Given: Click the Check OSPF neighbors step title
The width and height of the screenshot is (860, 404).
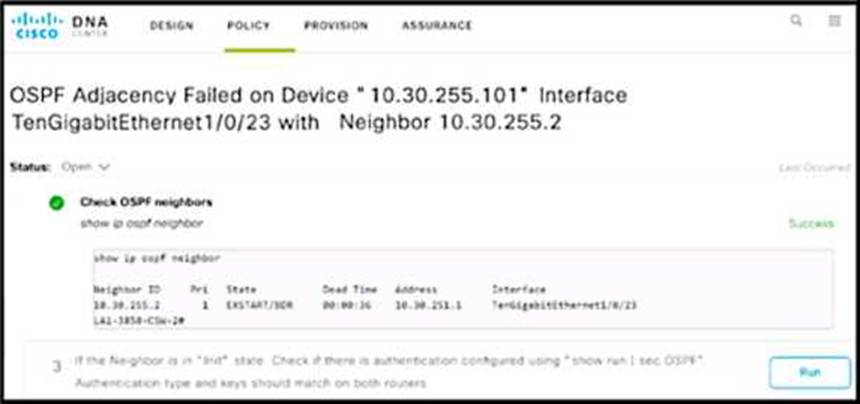Looking at the screenshot, I should point(146,202).
